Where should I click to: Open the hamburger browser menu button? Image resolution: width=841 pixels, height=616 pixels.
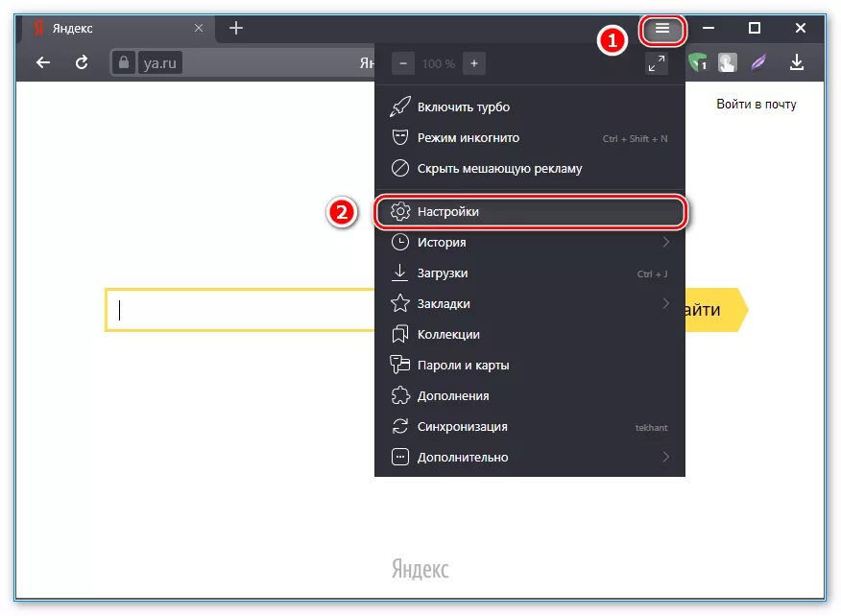coord(662,29)
